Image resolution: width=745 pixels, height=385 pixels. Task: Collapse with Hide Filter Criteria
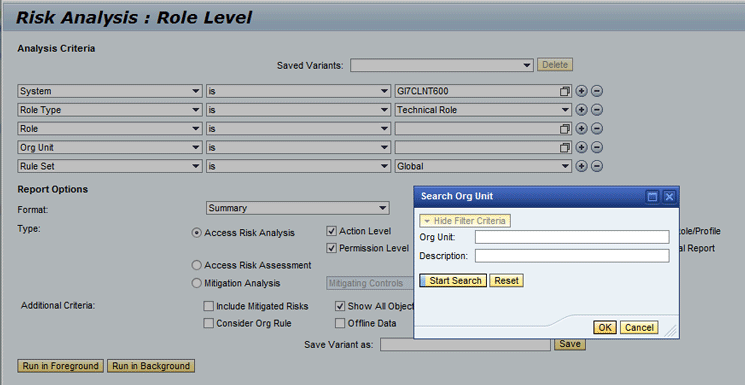[x=465, y=221]
